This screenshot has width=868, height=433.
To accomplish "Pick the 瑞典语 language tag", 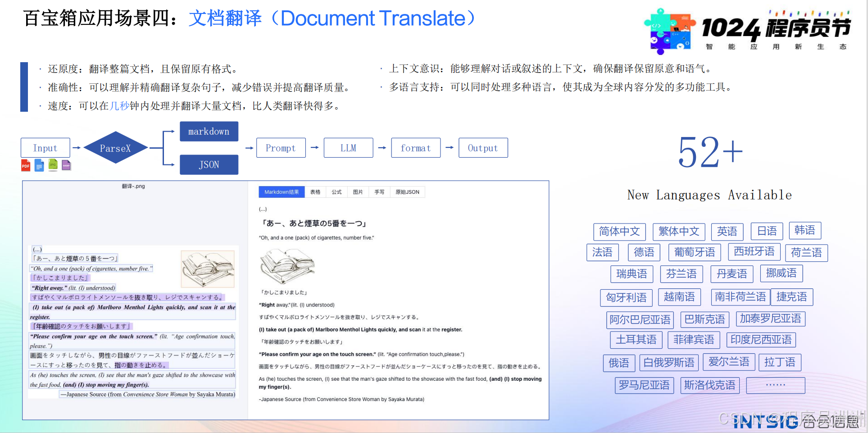I will pos(632,274).
